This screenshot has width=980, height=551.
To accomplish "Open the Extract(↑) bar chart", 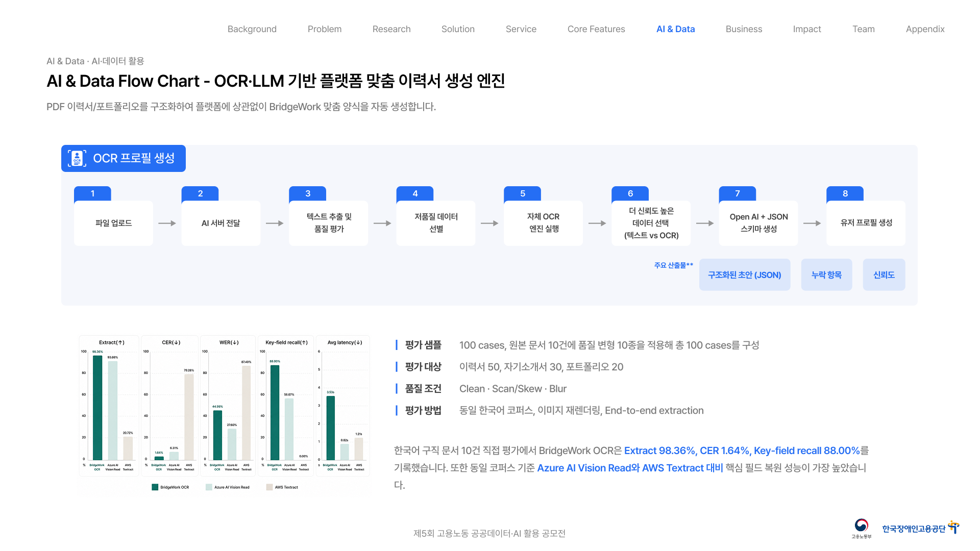I will [109, 406].
